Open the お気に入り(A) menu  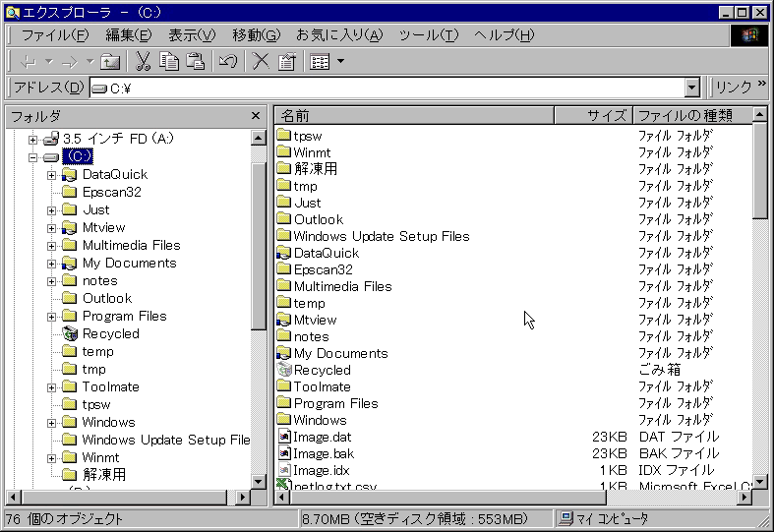tap(339, 35)
